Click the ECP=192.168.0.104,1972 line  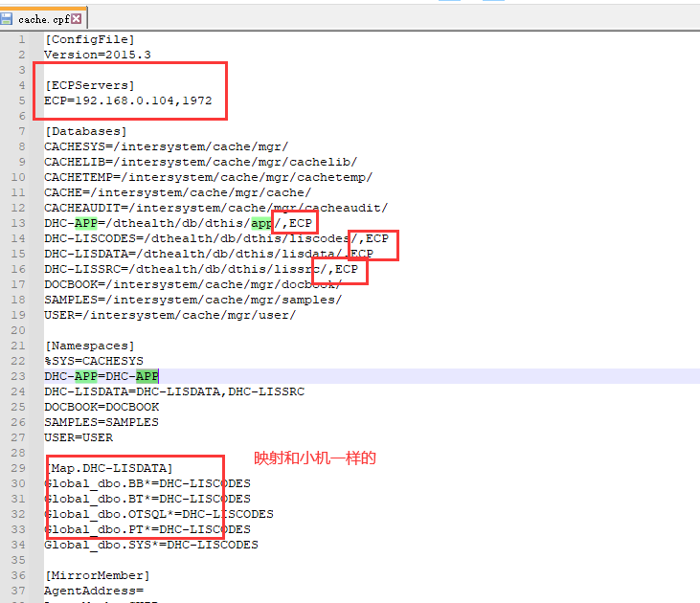(x=127, y=100)
